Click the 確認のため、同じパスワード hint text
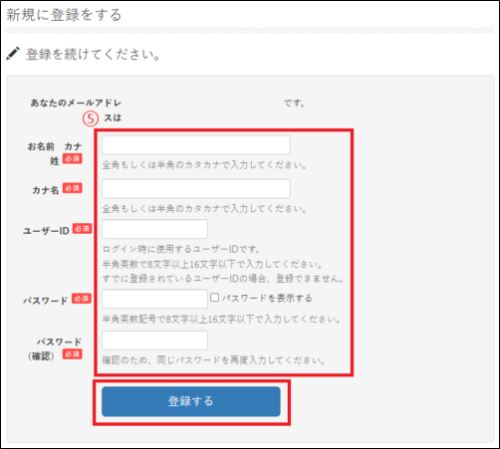This screenshot has width=500, height=449. pos(213,360)
